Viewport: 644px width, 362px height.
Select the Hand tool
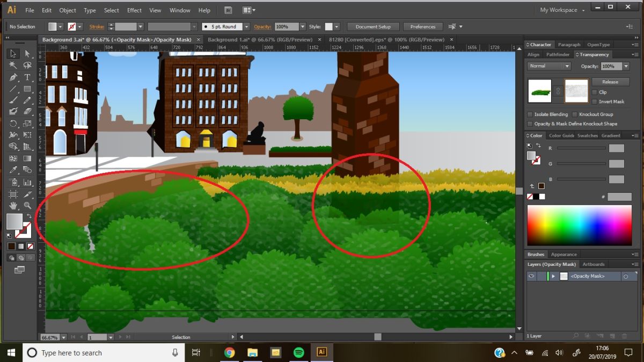point(13,206)
